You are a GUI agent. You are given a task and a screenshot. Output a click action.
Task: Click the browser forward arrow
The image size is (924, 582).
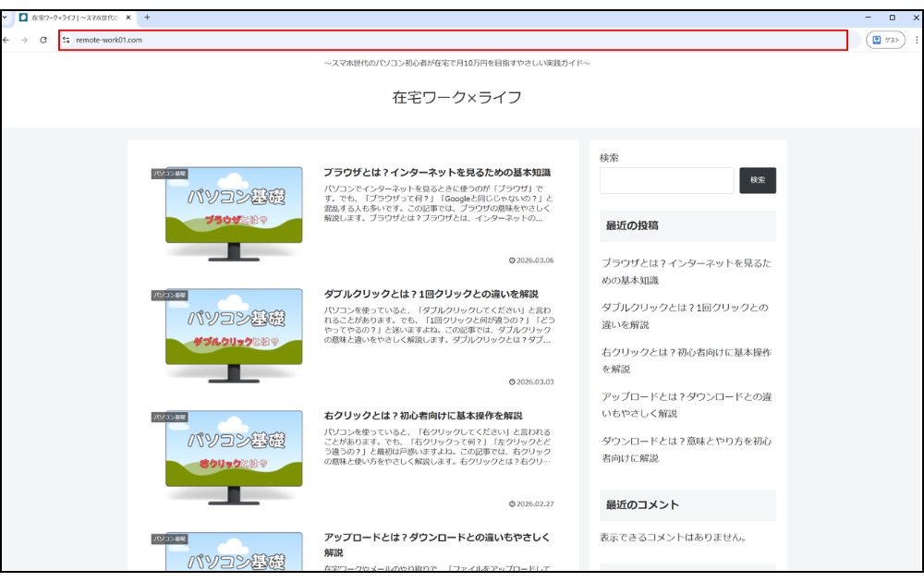point(25,40)
